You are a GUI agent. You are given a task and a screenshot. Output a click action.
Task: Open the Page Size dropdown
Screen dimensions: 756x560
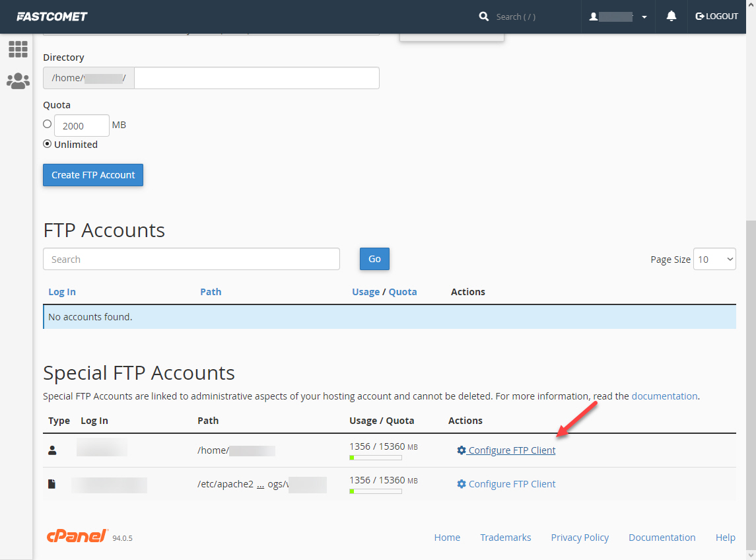pyautogui.click(x=714, y=259)
